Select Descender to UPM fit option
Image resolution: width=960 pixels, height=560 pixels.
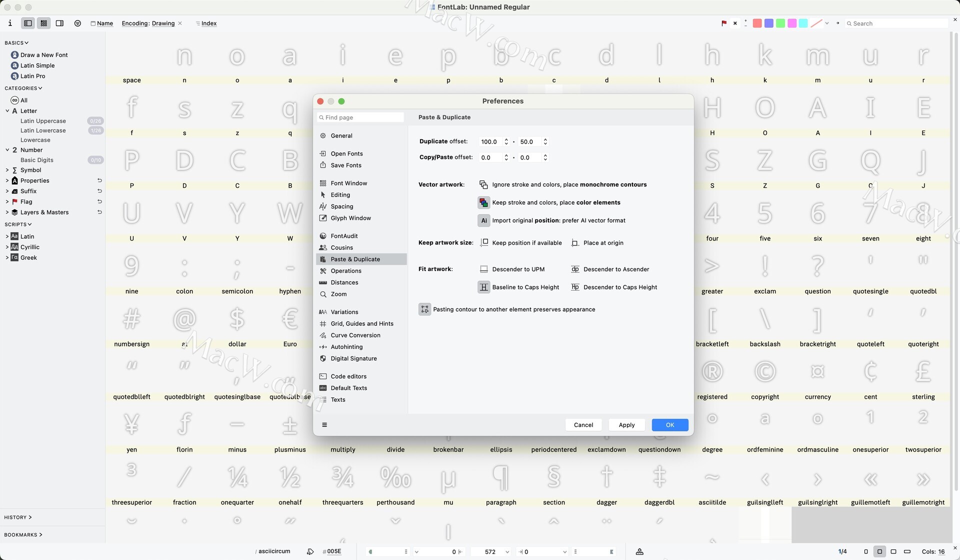pyautogui.click(x=484, y=269)
